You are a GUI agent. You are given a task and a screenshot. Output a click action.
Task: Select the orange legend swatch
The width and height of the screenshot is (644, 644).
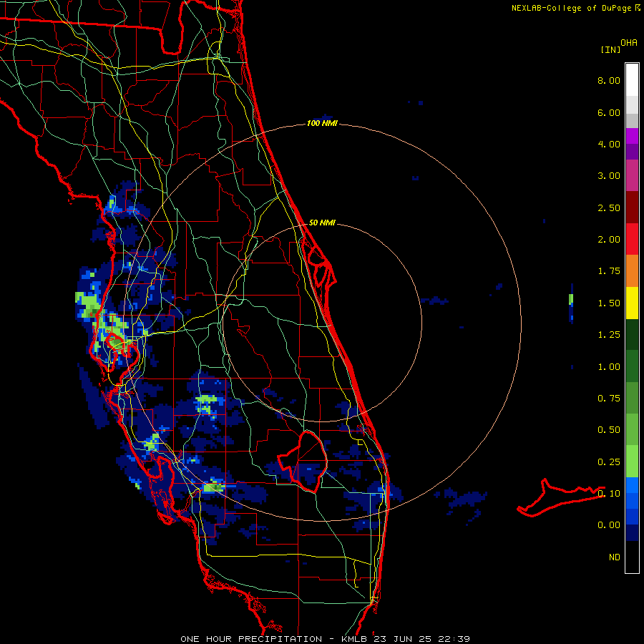(x=632, y=270)
